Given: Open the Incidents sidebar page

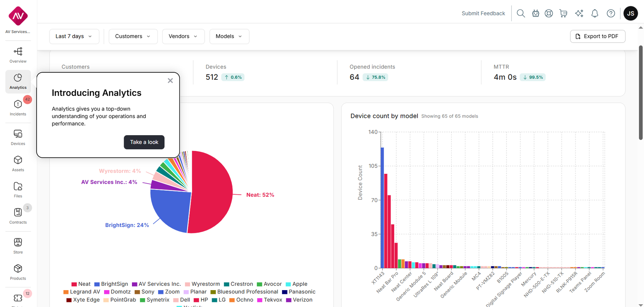Looking at the screenshot, I should [18, 108].
